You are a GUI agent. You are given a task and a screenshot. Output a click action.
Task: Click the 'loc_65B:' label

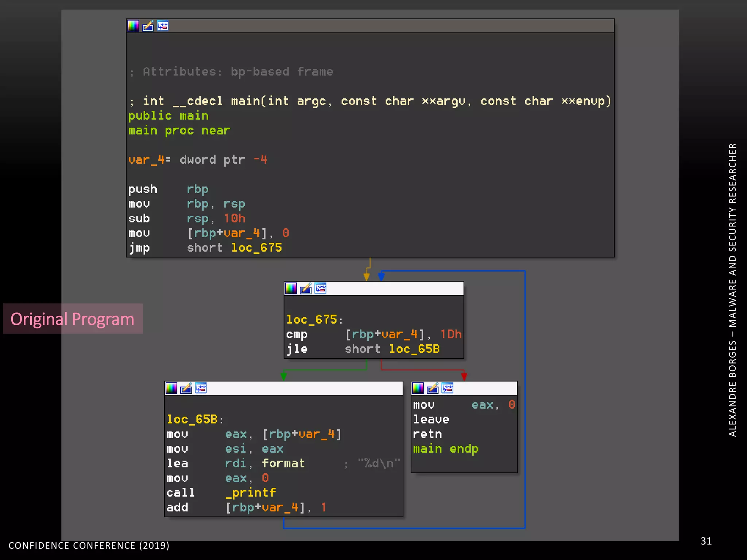click(195, 419)
